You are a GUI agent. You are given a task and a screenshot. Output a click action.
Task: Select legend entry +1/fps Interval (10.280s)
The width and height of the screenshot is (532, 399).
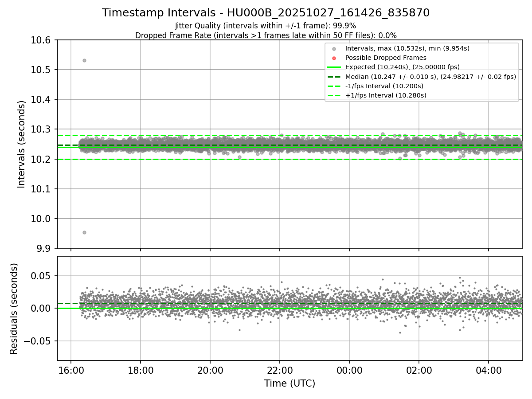(385, 95)
